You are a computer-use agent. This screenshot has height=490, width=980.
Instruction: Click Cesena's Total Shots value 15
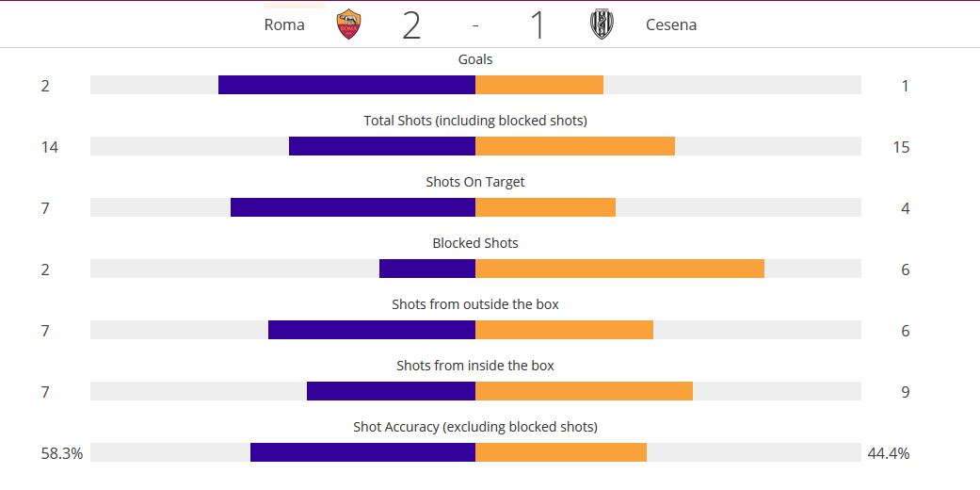tap(901, 147)
